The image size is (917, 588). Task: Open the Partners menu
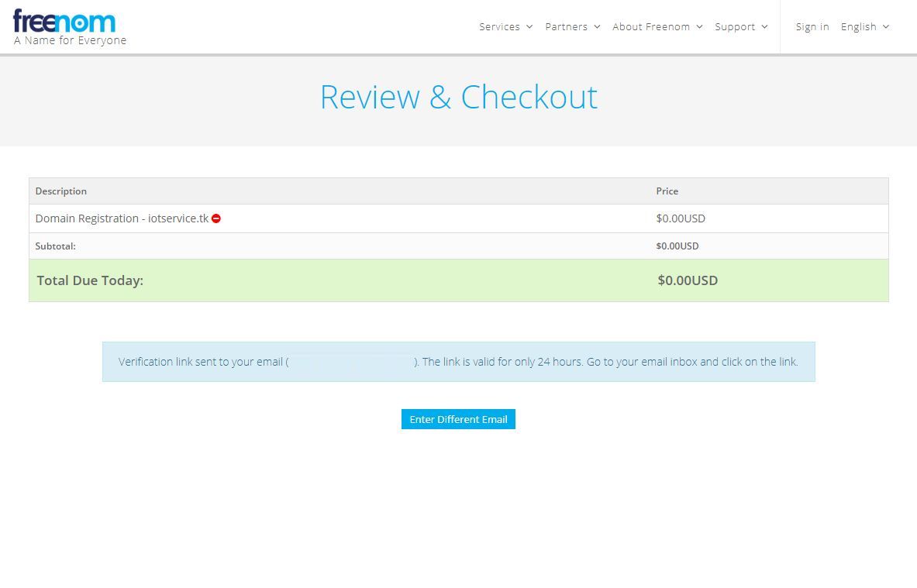pyautogui.click(x=566, y=27)
